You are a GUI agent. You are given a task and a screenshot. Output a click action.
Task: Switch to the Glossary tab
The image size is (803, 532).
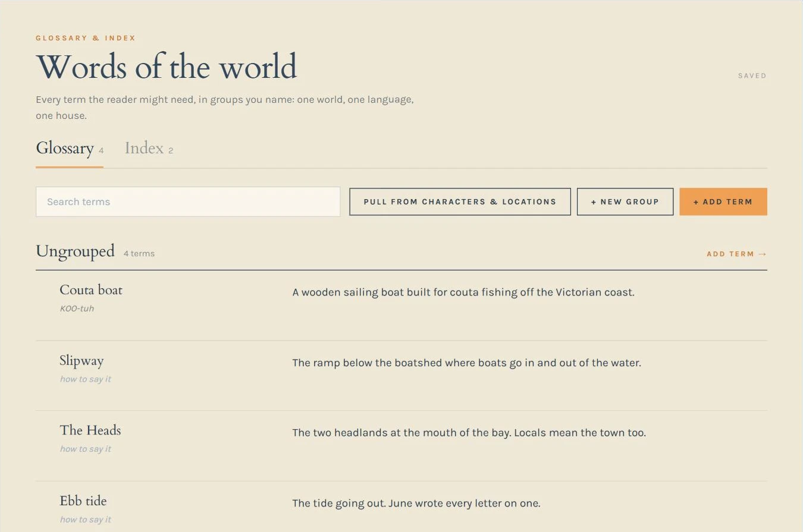(x=70, y=149)
